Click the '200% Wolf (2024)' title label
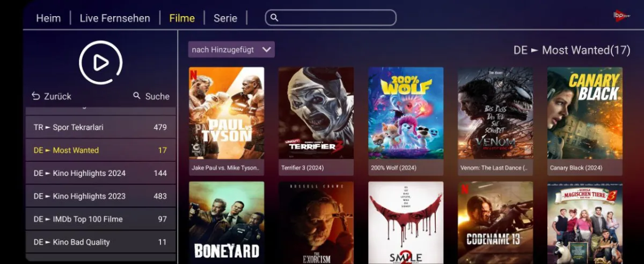 coord(393,168)
